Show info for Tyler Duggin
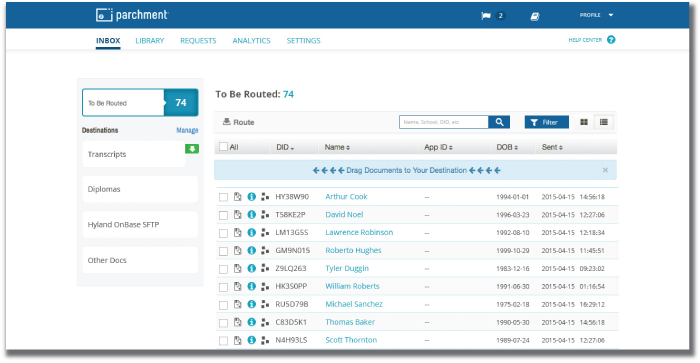 point(252,268)
